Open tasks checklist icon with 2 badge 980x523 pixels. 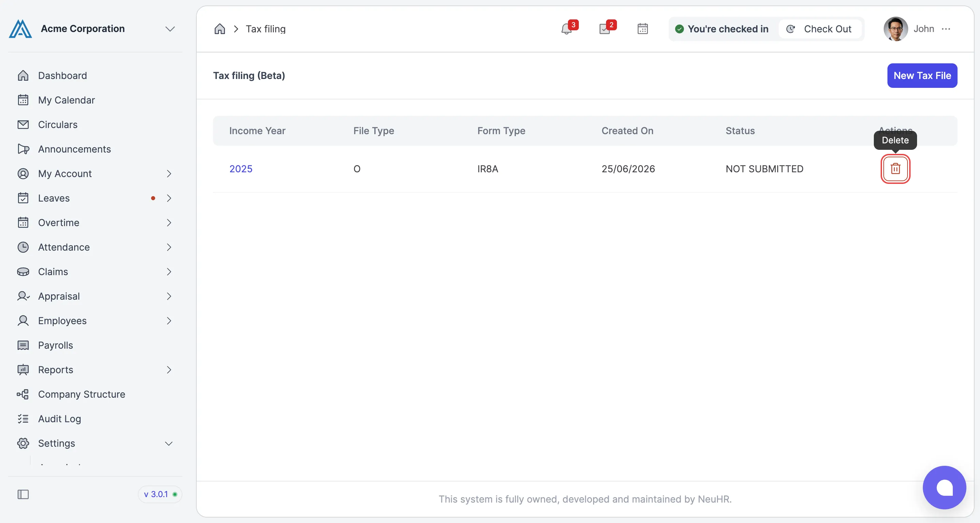[x=605, y=29]
